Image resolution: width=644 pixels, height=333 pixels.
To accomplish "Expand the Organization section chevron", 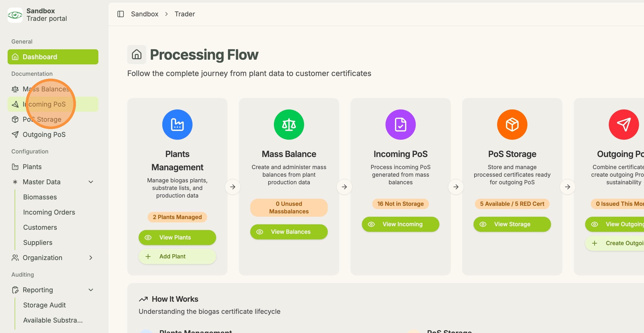I will [x=91, y=258].
